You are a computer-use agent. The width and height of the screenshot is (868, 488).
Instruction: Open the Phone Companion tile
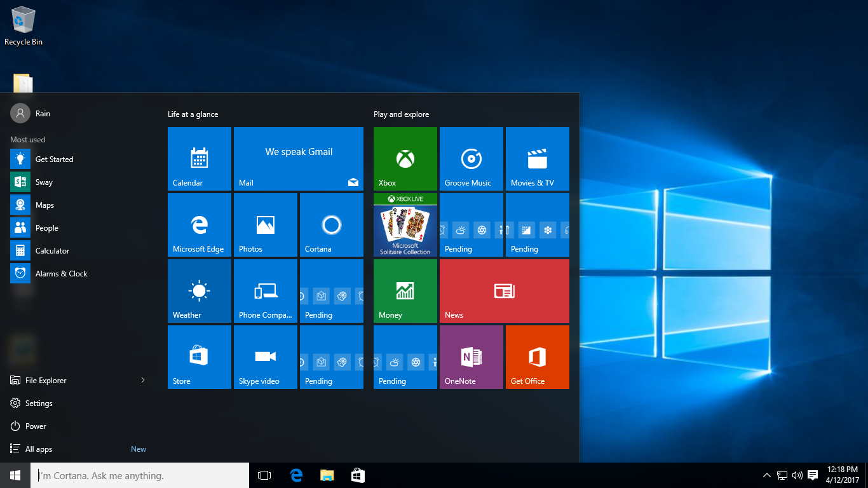point(266,291)
